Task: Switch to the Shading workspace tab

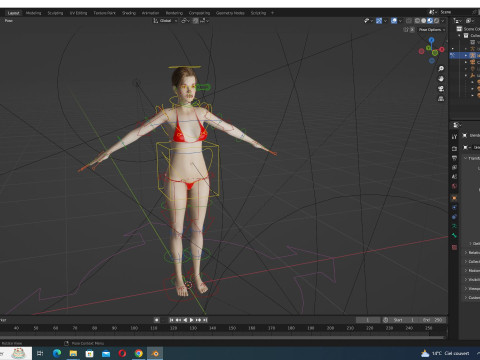Action: [x=129, y=13]
